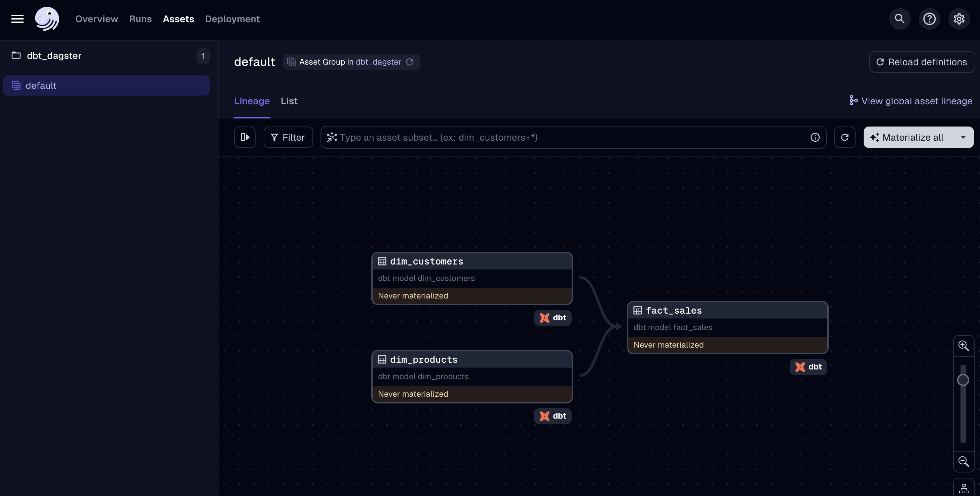The width and height of the screenshot is (980, 496).
Task: Select the fact_sales asset node
Action: click(727, 327)
